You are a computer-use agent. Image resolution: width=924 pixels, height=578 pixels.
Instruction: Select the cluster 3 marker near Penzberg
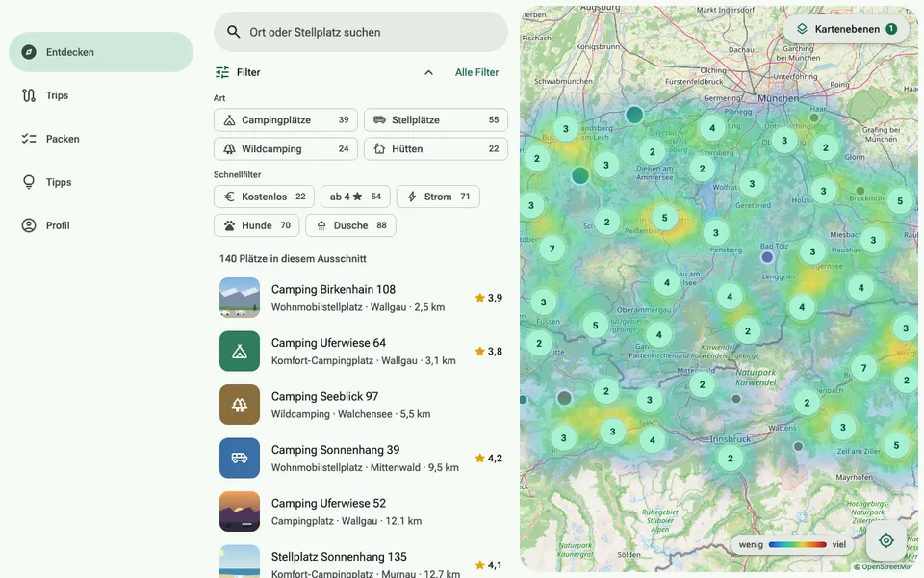715,233
